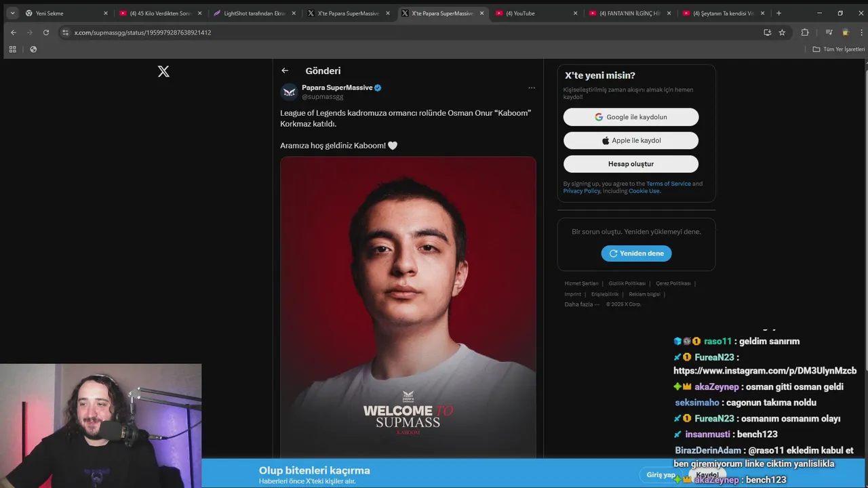868x488 pixels.
Task: Click Giriş yap in bottom banner
Action: click(x=660, y=474)
